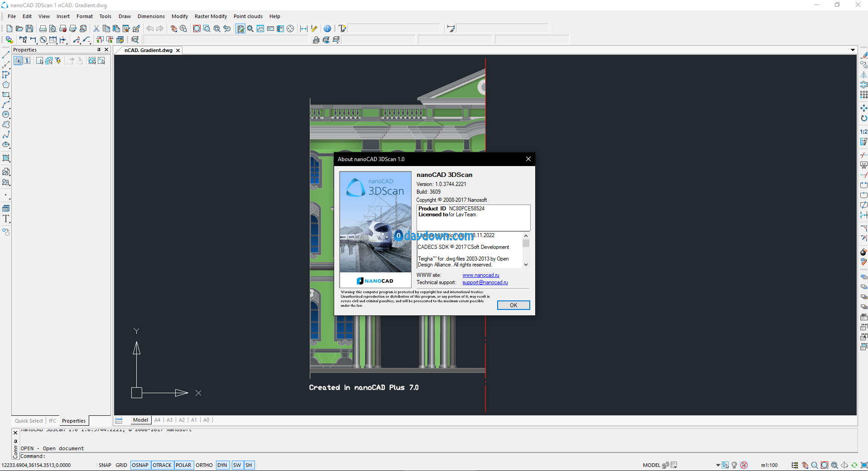Pin the Properties panel with the pushpin
Viewport: 868px width, 471px height.
click(x=99, y=50)
